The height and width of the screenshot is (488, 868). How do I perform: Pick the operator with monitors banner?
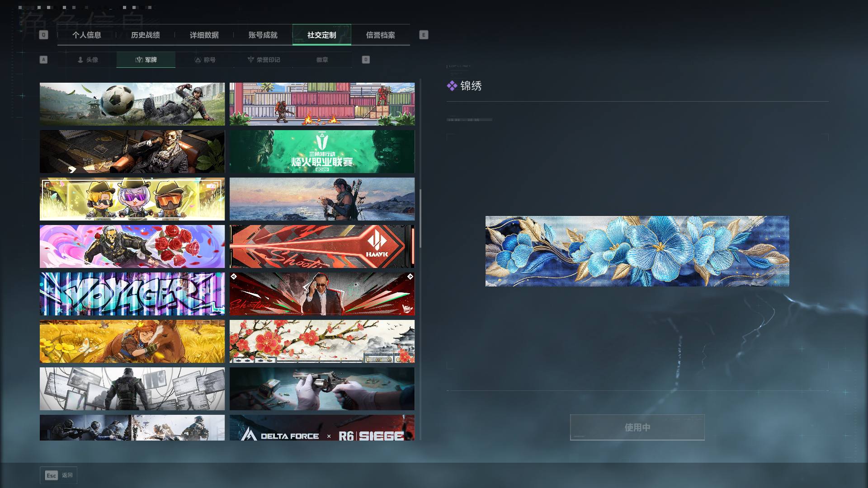132,389
